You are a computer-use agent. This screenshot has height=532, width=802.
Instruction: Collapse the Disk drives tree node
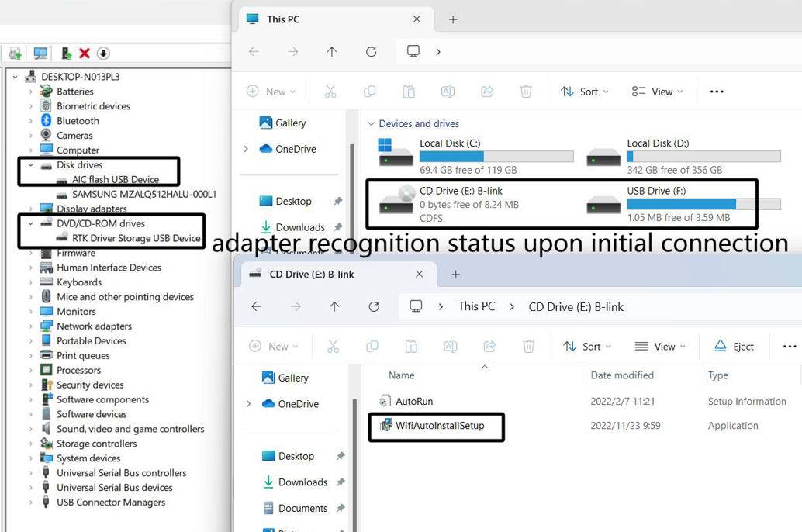pos(31,165)
